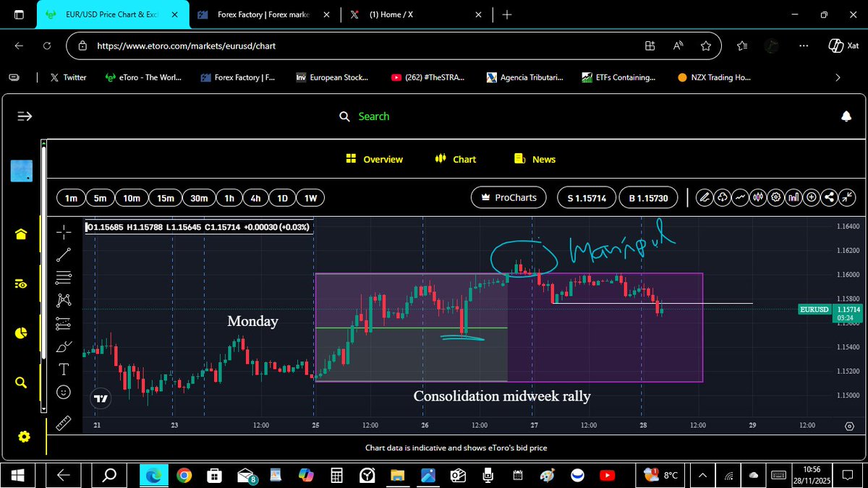Switch to 30m timeframe
This screenshot has height=488, width=868.
click(x=199, y=198)
